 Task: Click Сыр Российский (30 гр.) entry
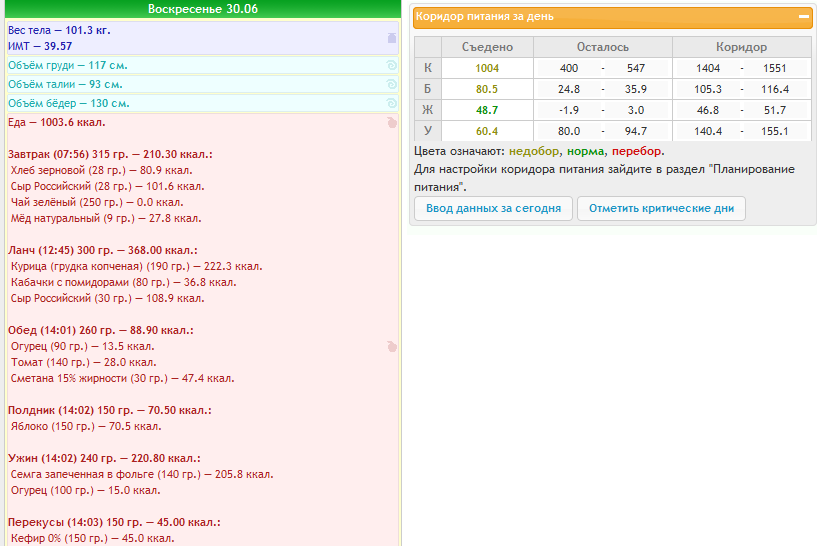coord(108,298)
